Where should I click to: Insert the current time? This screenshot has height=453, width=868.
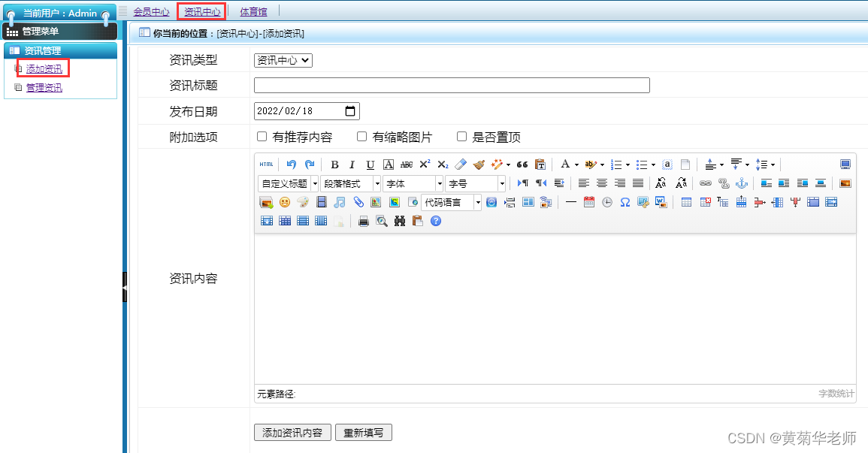[x=607, y=202]
